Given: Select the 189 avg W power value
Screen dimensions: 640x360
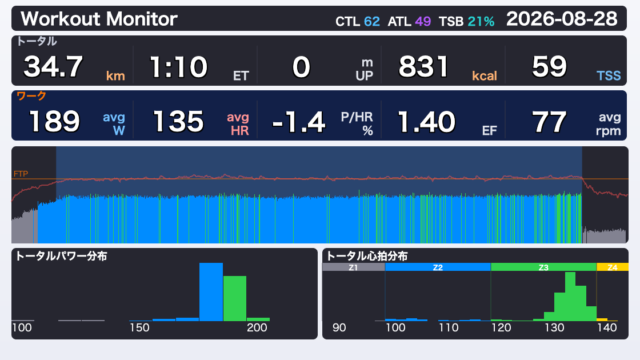Looking at the screenshot, I should pyautogui.click(x=77, y=122).
